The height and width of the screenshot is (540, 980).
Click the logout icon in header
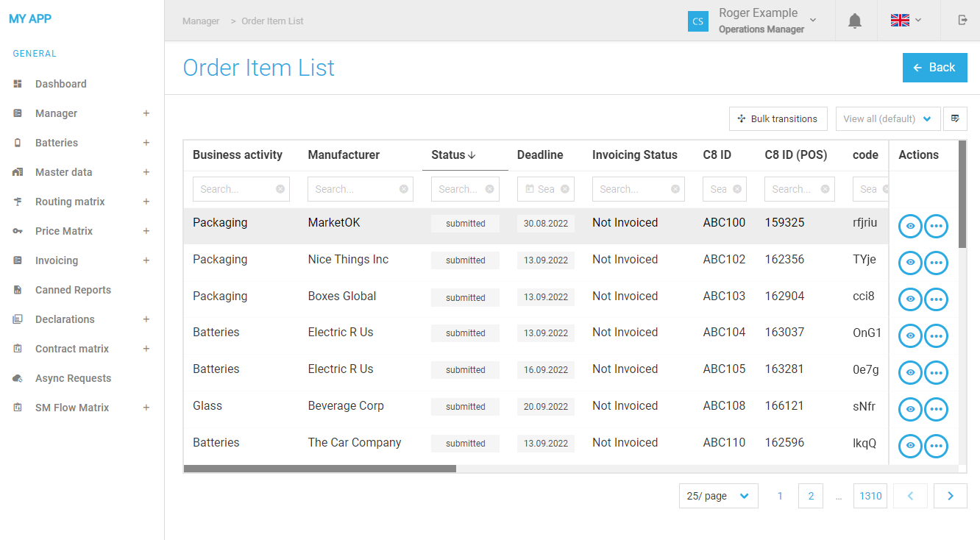click(962, 21)
